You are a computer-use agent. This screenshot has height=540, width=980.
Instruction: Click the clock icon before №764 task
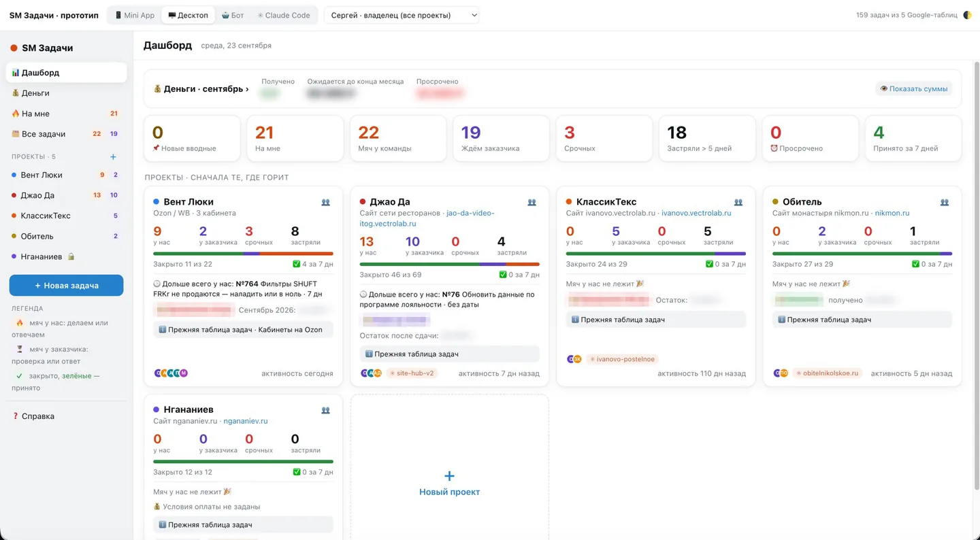click(x=157, y=284)
